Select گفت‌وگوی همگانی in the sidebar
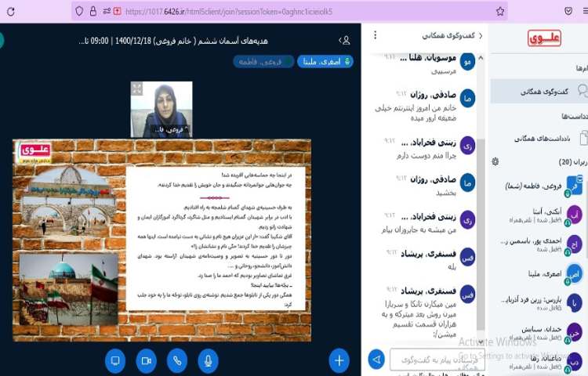Viewport: 588px width, 376px height. point(539,91)
